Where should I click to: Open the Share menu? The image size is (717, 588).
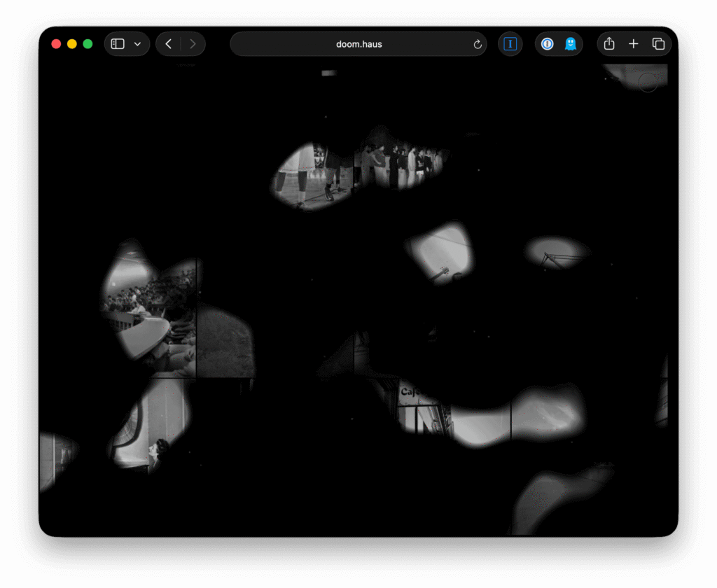[x=609, y=44]
